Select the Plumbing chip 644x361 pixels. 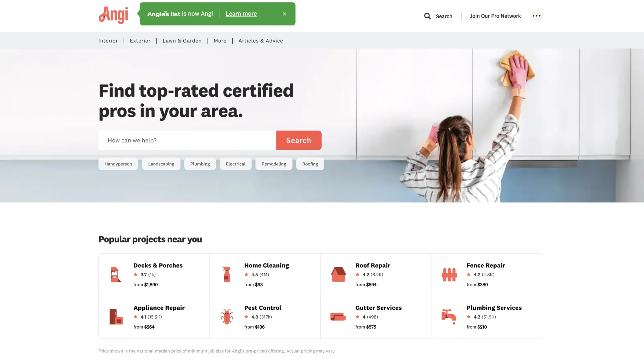click(200, 164)
